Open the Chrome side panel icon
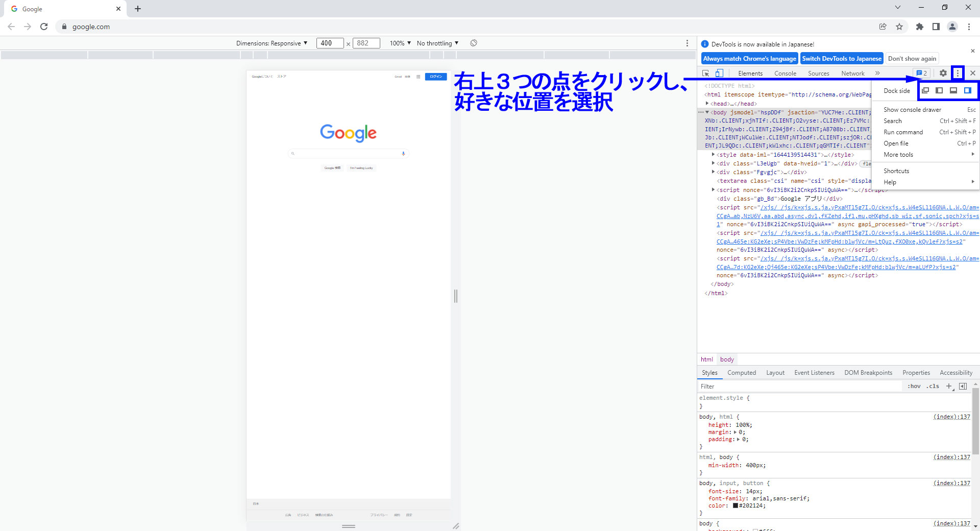This screenshot has height=531, width=980. click(936, 27)
